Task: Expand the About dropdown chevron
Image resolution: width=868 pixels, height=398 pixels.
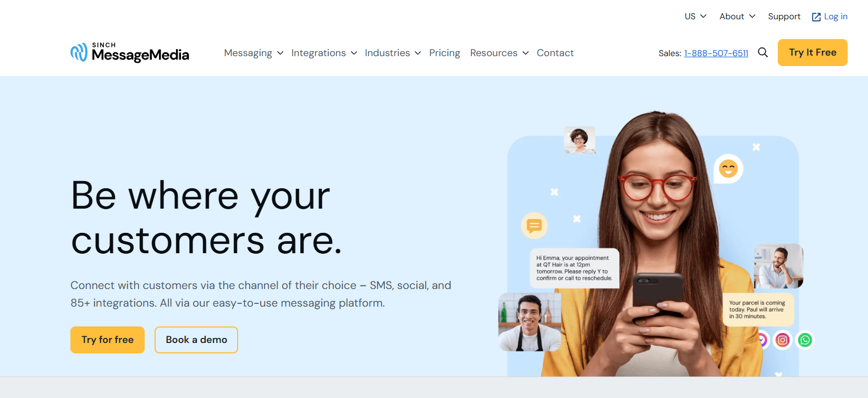Action: pyautogui.click(x=752, y=17)
